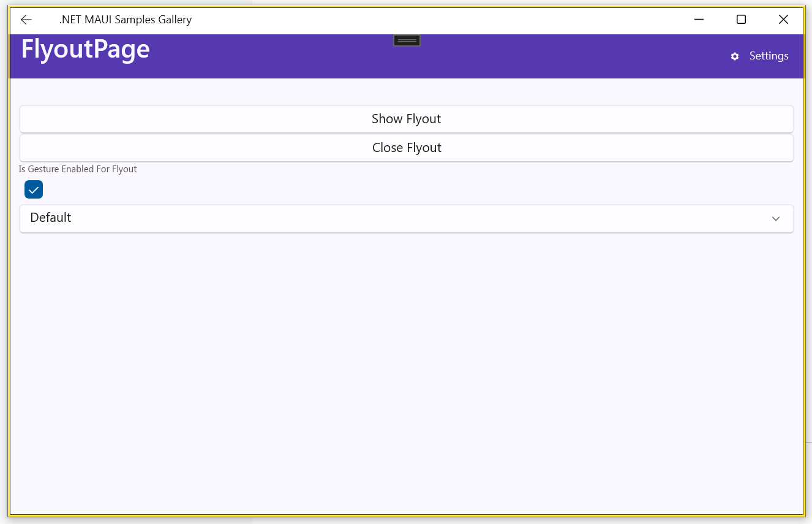Screen dimensions: 812x524
Task: Click the FlyoutPage heading text
Action: tap(85, 49)
